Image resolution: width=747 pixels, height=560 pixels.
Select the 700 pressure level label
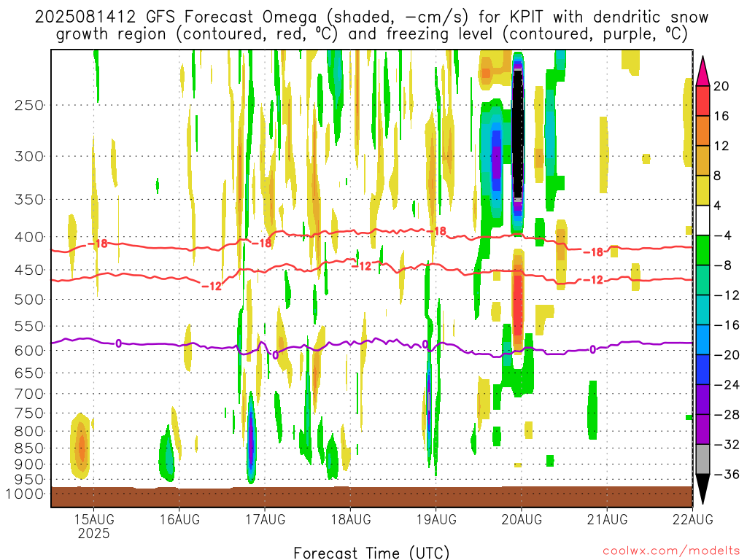29,394
